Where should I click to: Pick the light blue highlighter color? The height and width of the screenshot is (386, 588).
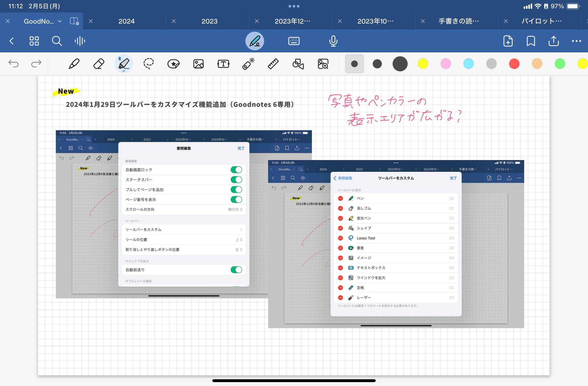[468, 64]
